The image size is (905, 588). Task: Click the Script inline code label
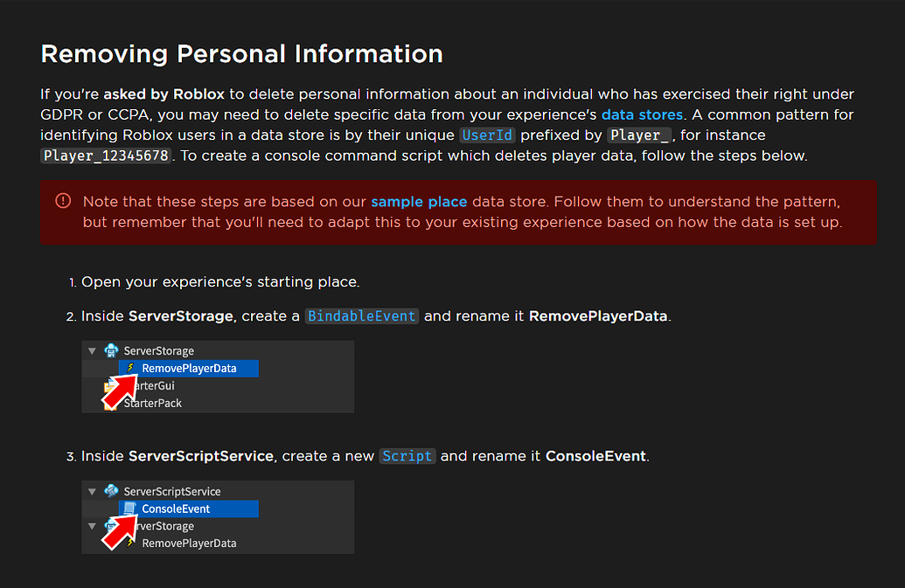pos(407,455)
